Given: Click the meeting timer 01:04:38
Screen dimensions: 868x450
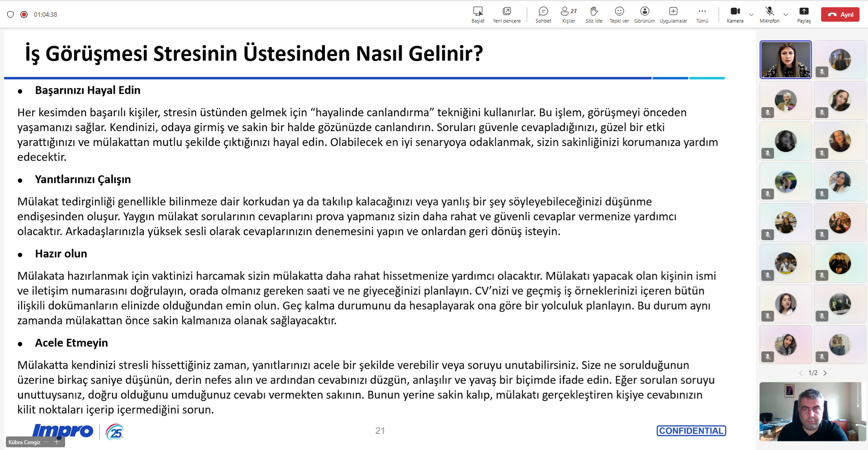Looking at the screenshot, I should click(45, 14).
